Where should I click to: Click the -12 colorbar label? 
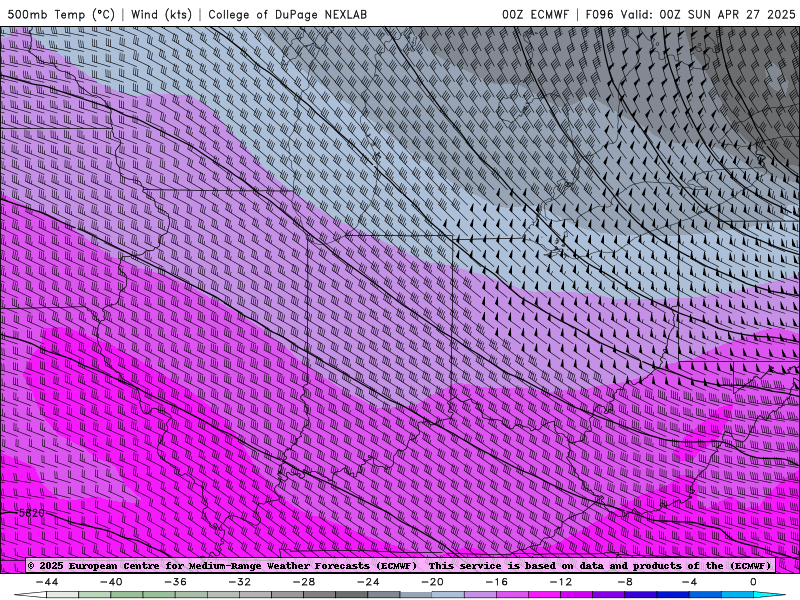[x=561, y=582]
